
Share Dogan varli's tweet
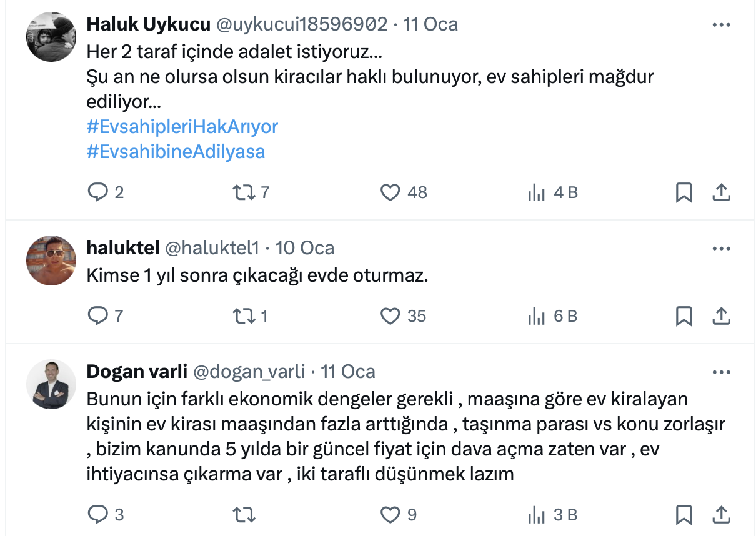click(x=722, y=515)
